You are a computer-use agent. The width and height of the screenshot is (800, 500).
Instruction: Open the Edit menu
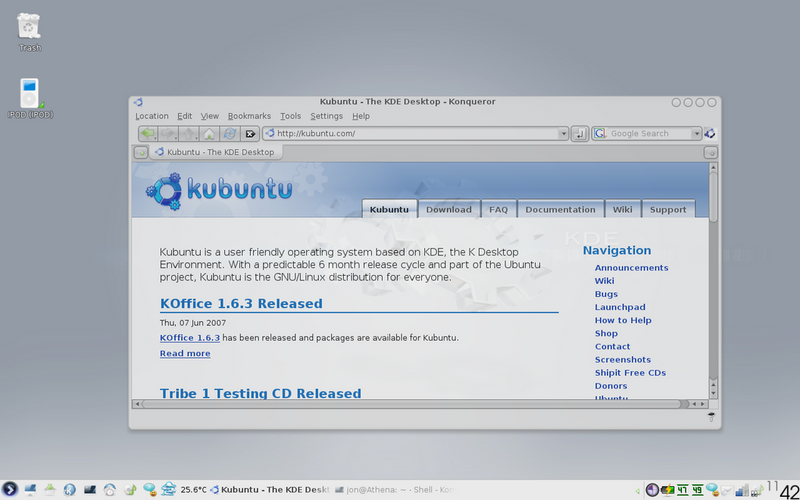tap(185, 116)
